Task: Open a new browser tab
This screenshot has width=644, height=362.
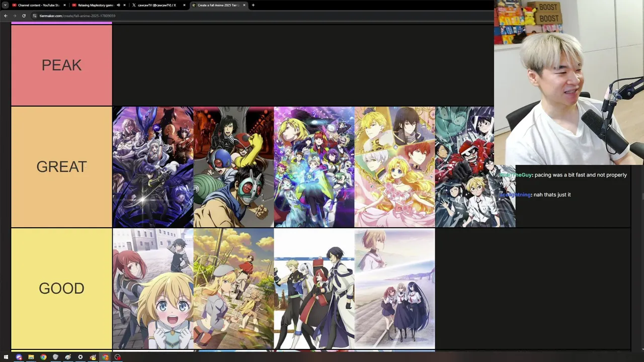Action: click(x=253, y=5)
